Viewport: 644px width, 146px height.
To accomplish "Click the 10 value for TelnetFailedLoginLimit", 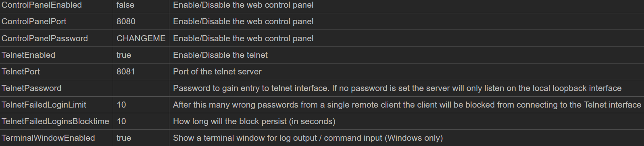I will tap(121, 105).
